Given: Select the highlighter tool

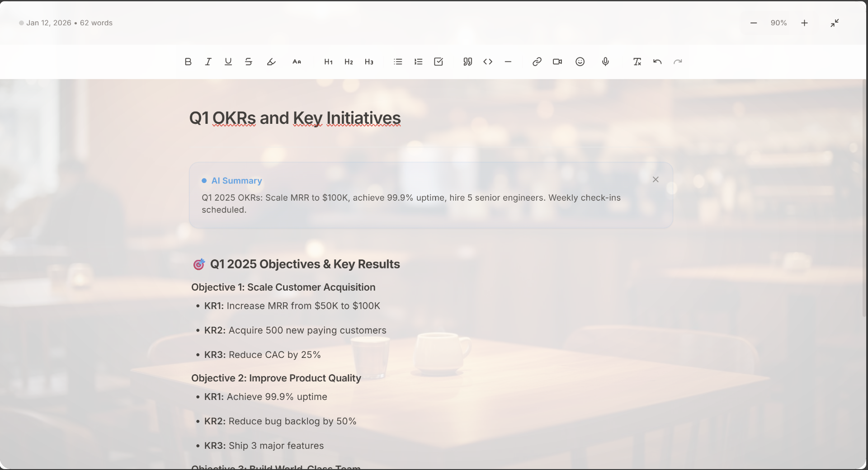Looking at the screenshot, I should (x=271, y=62).
